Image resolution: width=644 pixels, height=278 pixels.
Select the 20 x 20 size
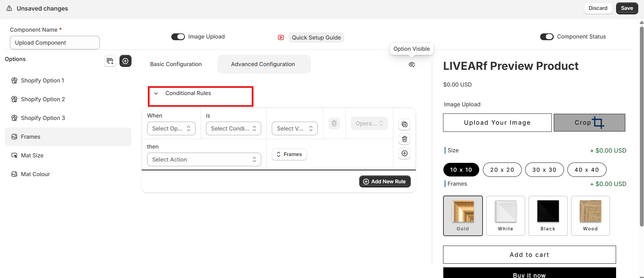pos(502,170)
